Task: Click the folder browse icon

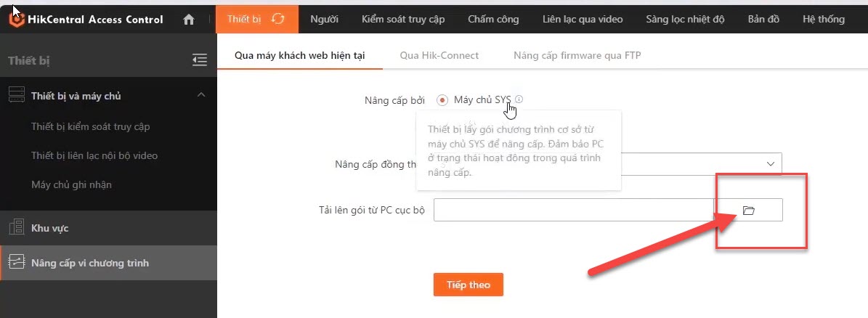Action: [749, 211]
